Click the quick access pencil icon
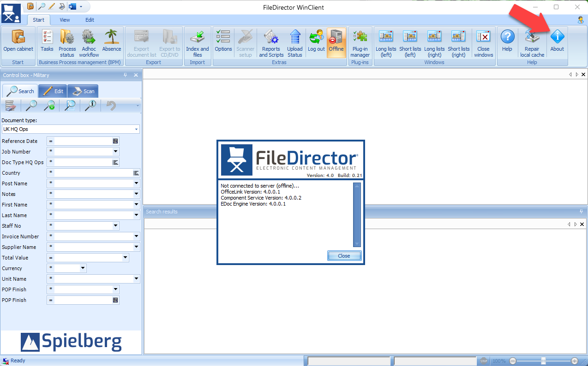This screenshot has width=588, height=366. click(x=52, y=6)
